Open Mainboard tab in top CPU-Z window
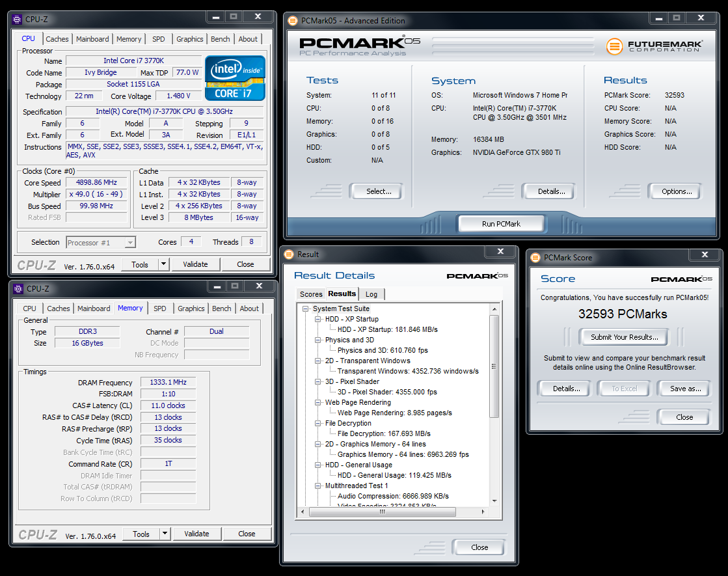This screenshot has height=576, width=728. pyautogui.click(x=92, y=39)
